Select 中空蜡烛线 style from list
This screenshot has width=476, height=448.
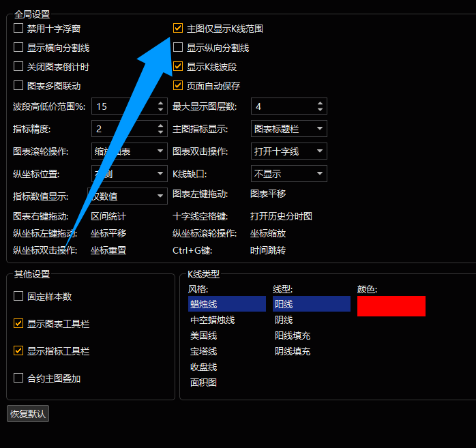(213, 320)
